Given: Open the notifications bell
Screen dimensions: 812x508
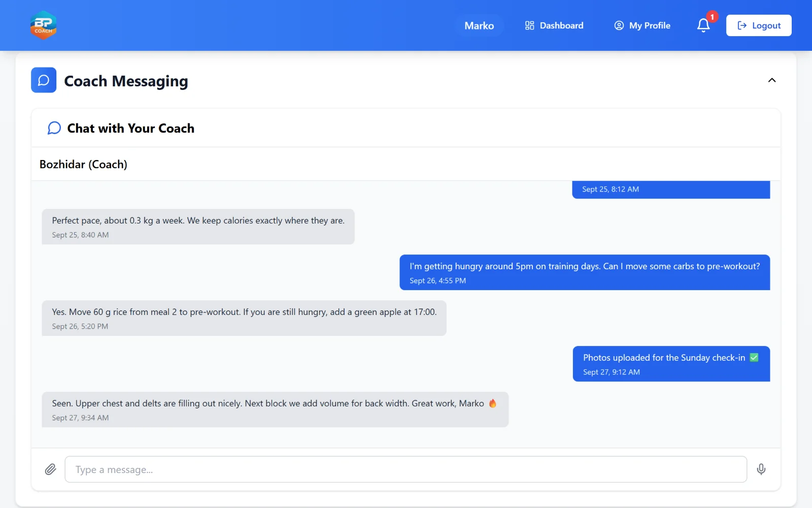Looking at the screenshot, I should (703, 25).
